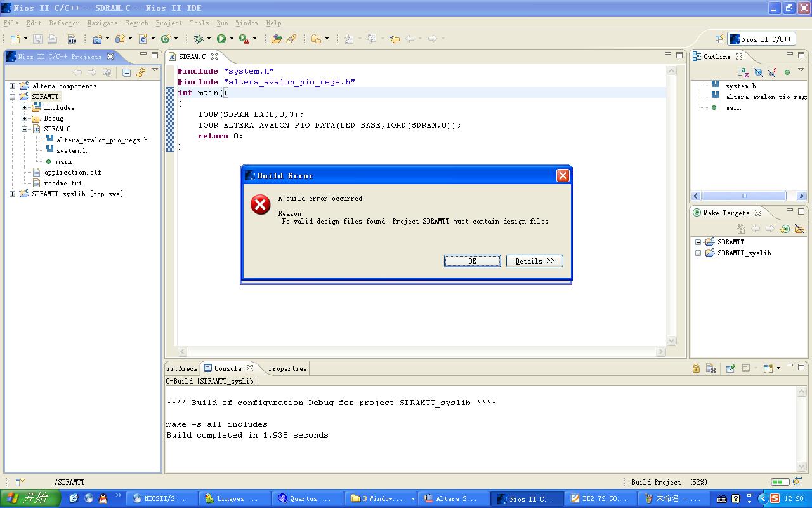
Task: Open the Lingoes taskbar button
Action: pos(234,498)
